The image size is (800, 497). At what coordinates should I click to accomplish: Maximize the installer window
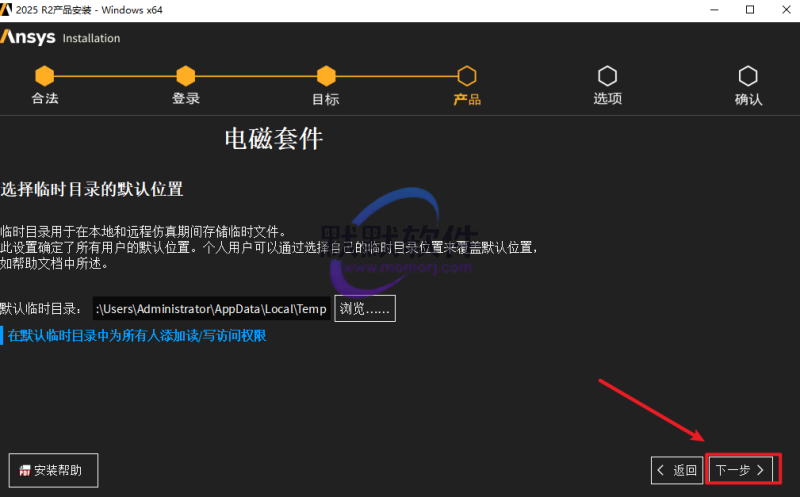[x=750, y=10]
